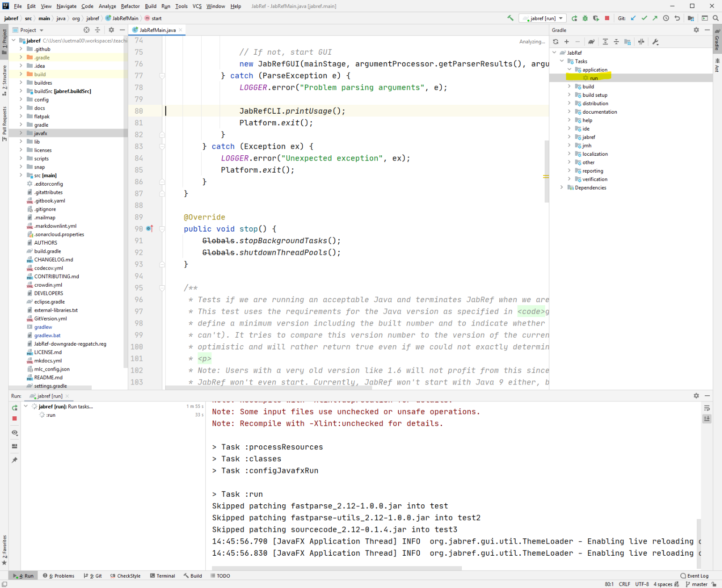Viewport: 722px width, 588px height.
Task: Execute Gradle Task elephant icon
Action: coord(591,42)
